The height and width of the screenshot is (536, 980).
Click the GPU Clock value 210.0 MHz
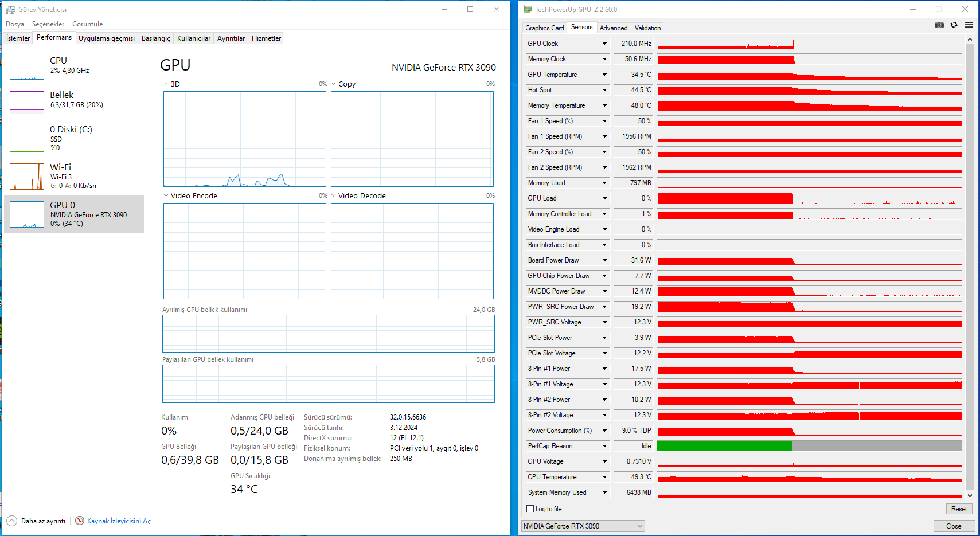pos(634,44)
